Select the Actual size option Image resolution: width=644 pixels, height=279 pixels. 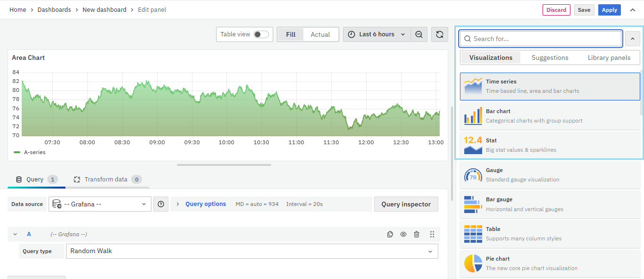pyautogui.click(x=320, y=34)
